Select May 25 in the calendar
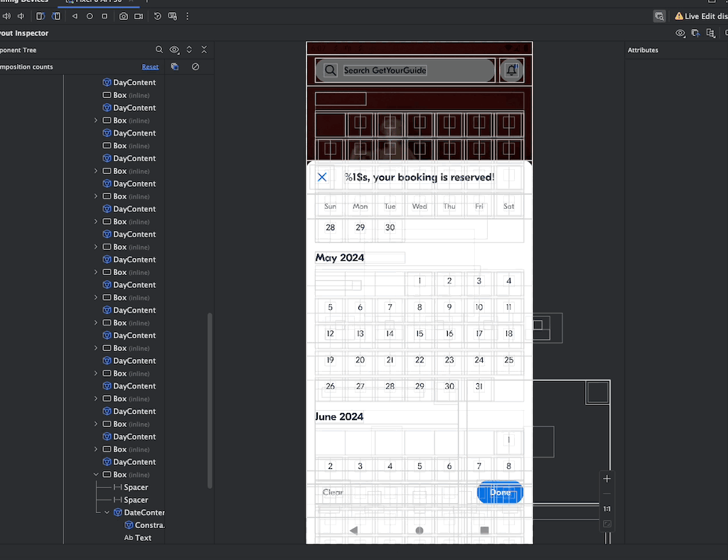728x560 pixels. click(509, 360)
